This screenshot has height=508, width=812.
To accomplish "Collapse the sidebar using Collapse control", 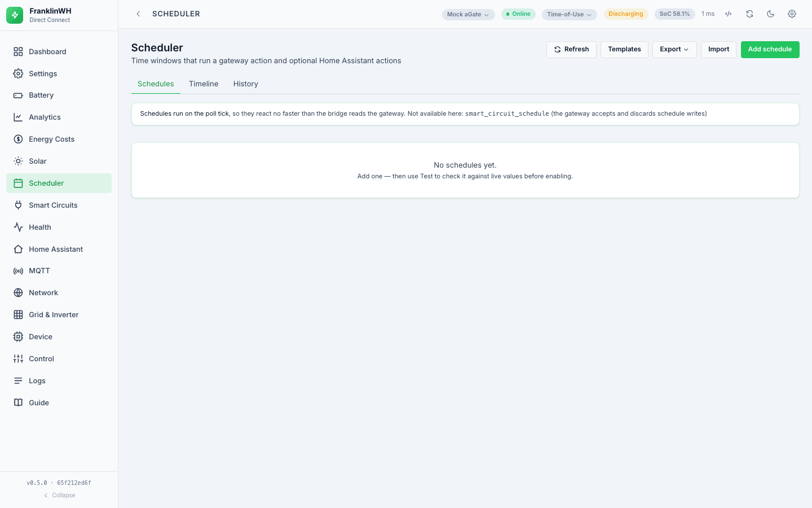I will pos(59,495).
